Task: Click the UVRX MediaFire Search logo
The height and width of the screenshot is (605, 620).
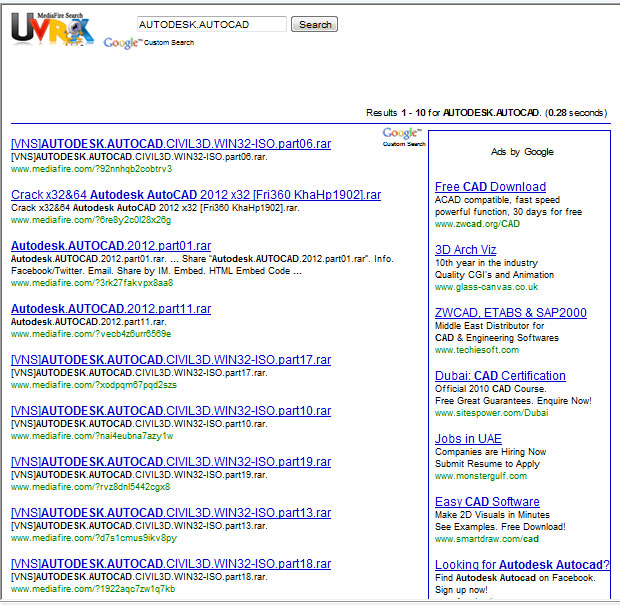Action: pos(53,30)
